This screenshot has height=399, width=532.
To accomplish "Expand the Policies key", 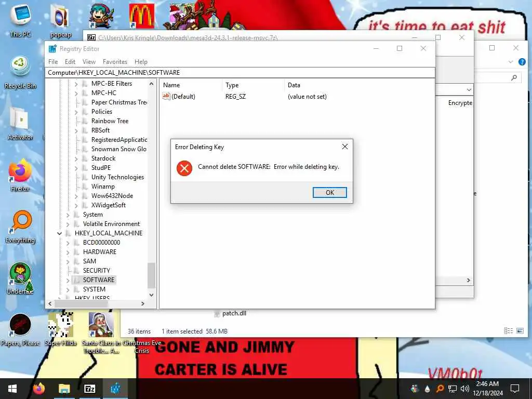I will click(76, 112).
